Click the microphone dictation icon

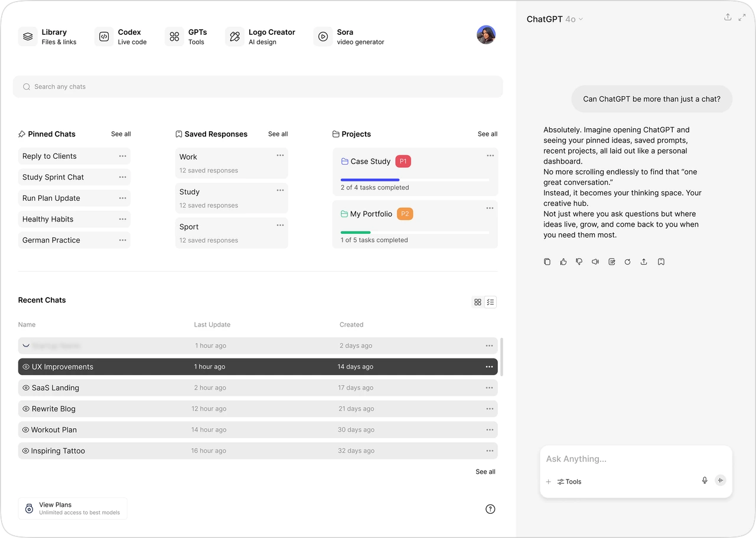click(x=705, y=481)
